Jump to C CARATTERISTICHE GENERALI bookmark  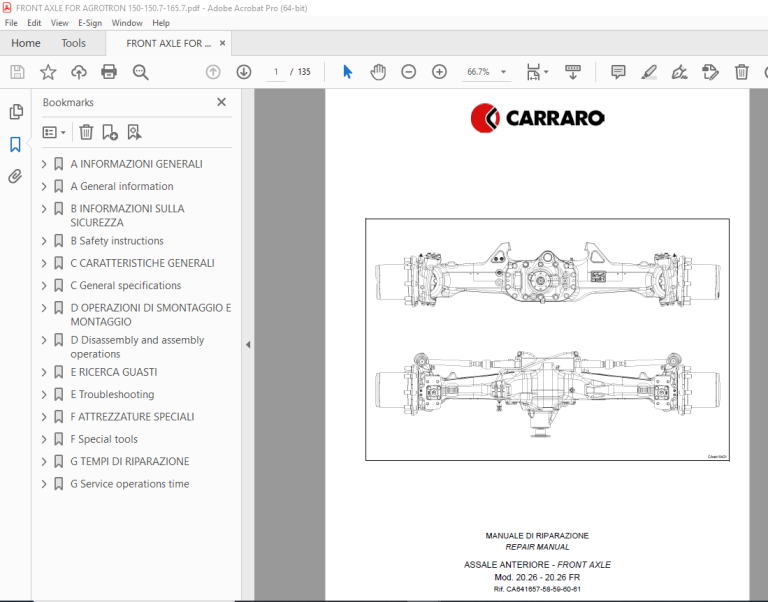coord(142,264)
